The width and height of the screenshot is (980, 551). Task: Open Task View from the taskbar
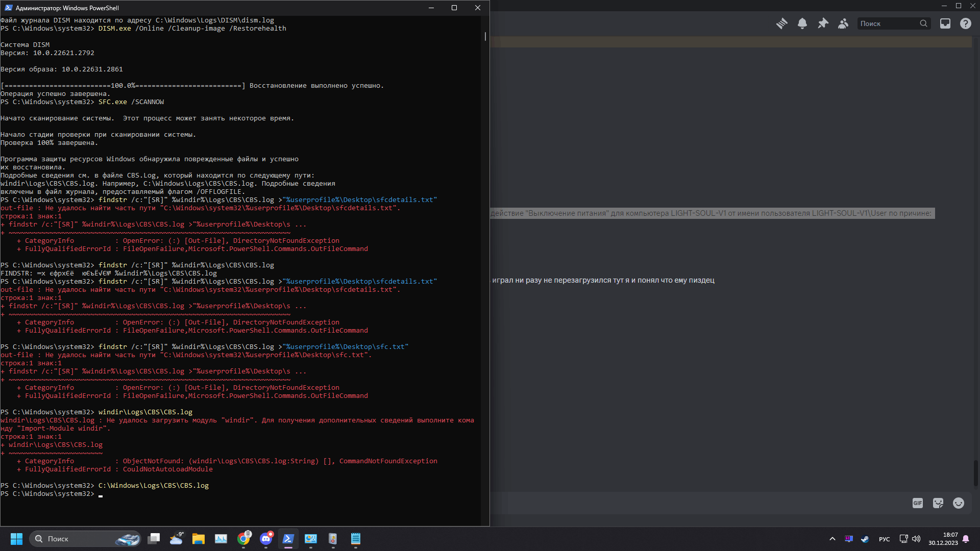[154, 539]
